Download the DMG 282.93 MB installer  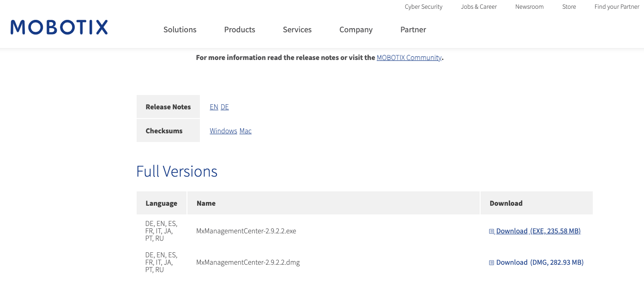coord(540,262)
